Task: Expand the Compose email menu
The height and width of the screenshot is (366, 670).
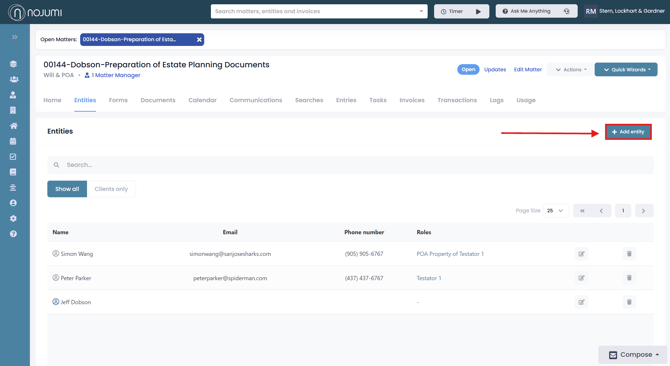Action: click(633, 354)
